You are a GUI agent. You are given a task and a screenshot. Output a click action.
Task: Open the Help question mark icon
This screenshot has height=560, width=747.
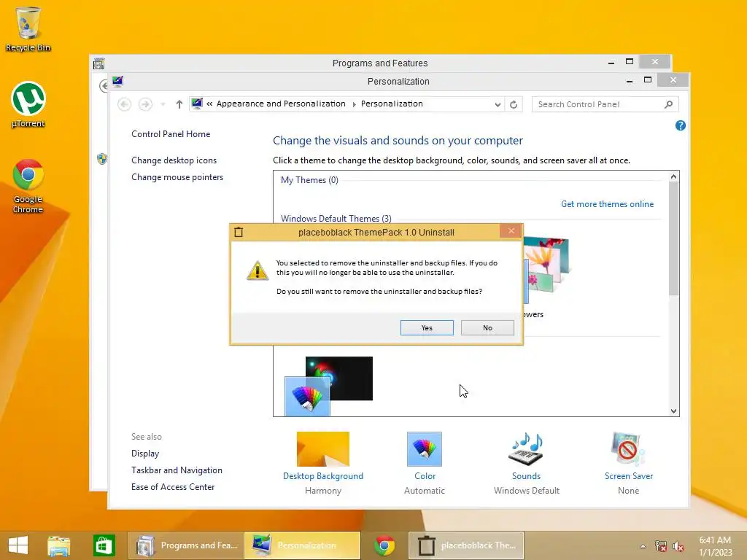[681, 125]
